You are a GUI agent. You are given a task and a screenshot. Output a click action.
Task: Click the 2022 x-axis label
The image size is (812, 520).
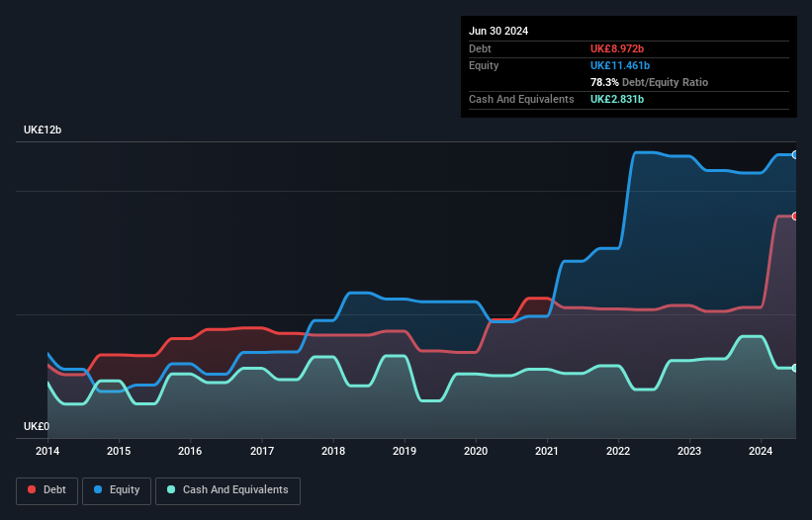(618, 451)
